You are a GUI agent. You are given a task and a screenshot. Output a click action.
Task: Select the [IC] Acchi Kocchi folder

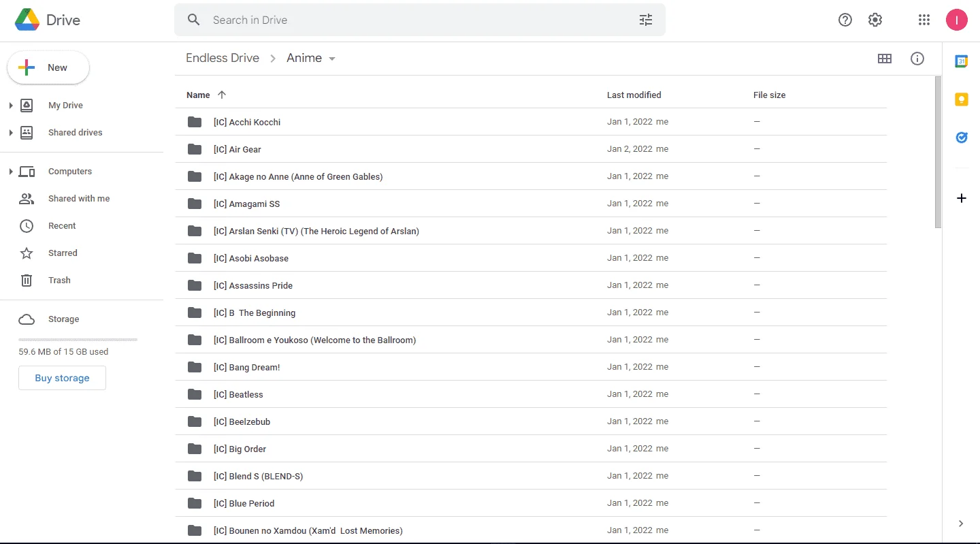[x=531, y=122]
